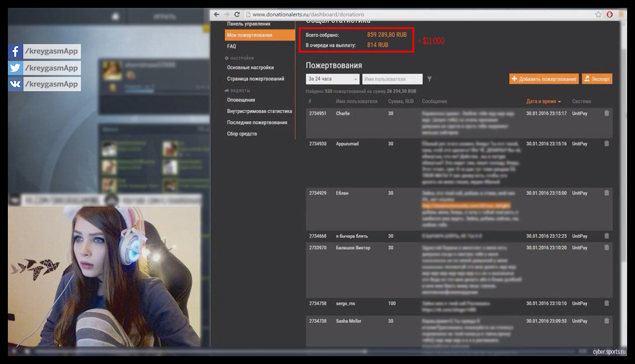Click the browser back arrow
Image resolution: width=635 pixels, height=364 pixels.
[x=217, y=14]
